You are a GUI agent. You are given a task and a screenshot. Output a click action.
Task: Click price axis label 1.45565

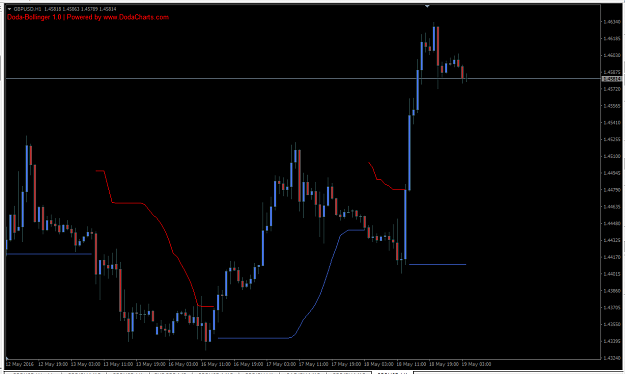coord(613,106)
